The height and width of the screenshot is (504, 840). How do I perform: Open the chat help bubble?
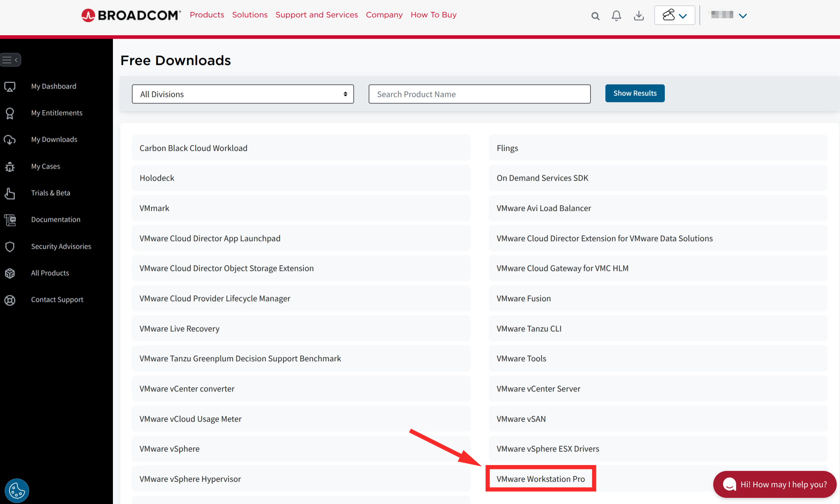(775, 484)
